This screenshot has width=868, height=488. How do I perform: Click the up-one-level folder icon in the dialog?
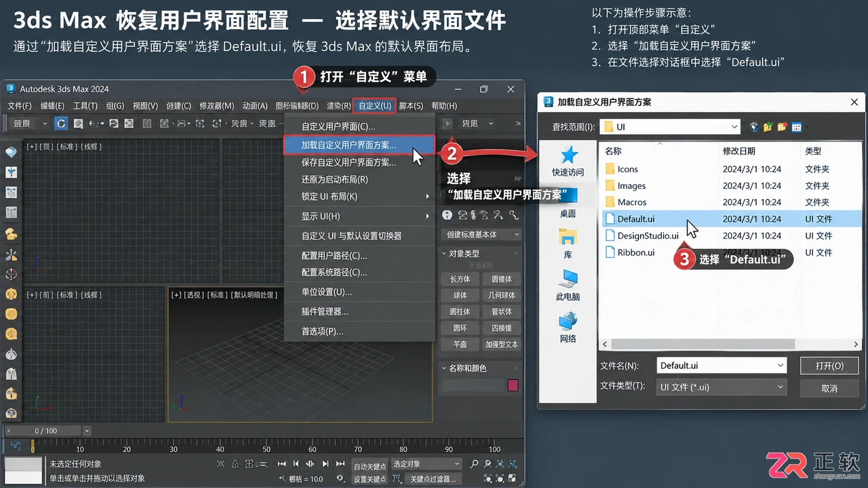pos(768,127)
